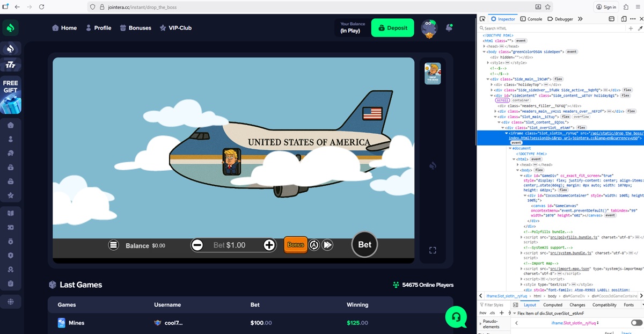Viewport: 644px width, 334px height.
Task: Click the fast-forward turbo icon
Action: tap(327, 245)
